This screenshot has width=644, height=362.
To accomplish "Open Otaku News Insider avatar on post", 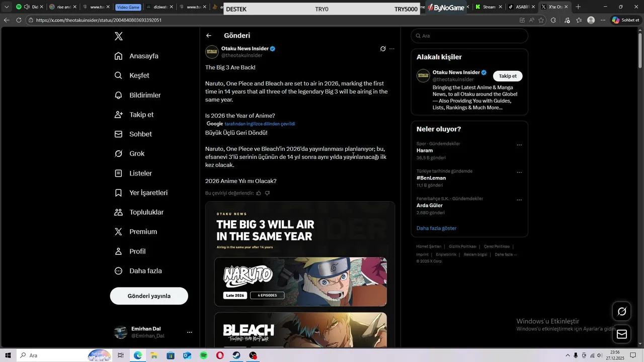I will (212, 52).
